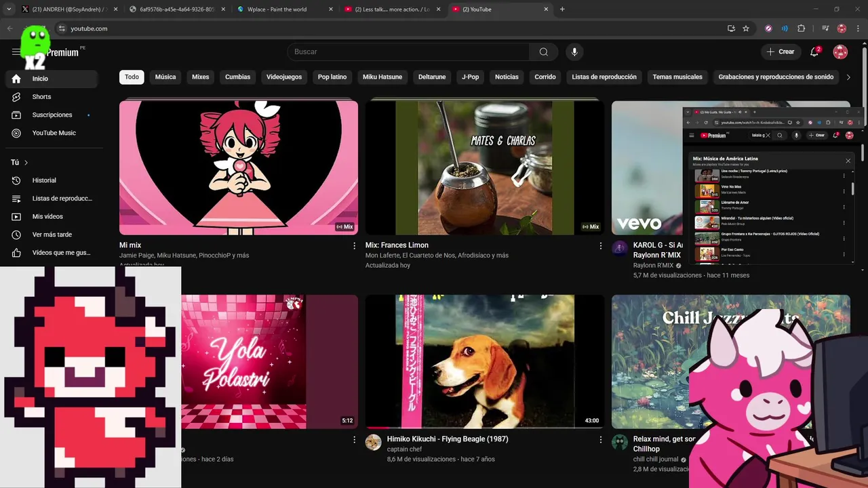Open the Flying Beagle dog thumbnail
Viewport: 868px width, 488px height.
[484, 362]
